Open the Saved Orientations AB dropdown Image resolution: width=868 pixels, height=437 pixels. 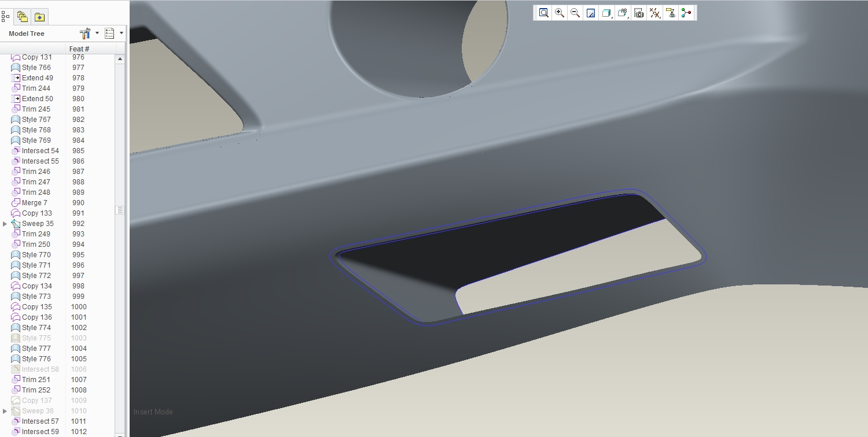click(x=623, y=13)
